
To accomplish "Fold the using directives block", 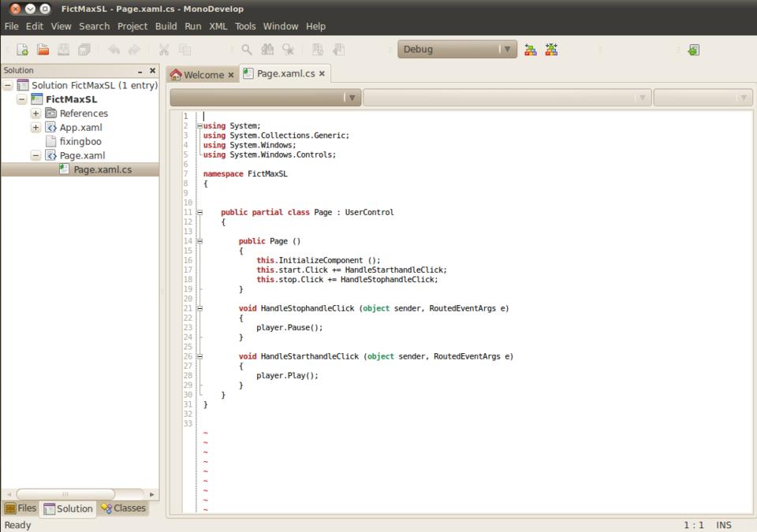I will (x=200, y=126).
